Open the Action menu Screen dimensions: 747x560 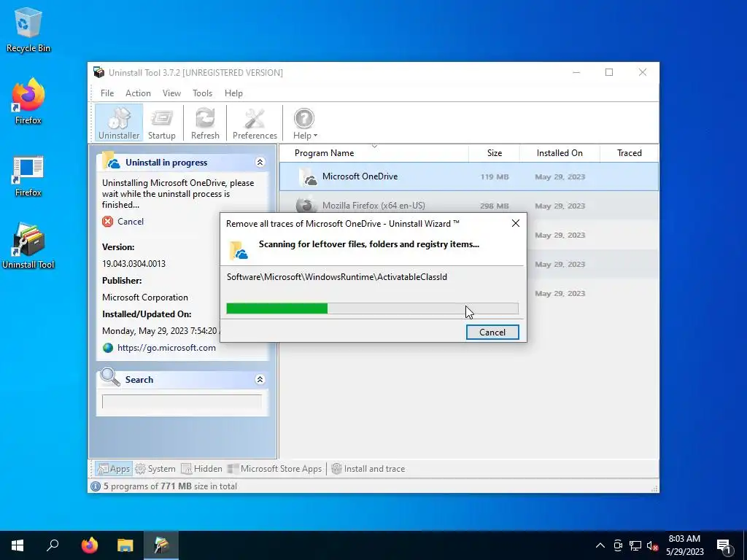138,93
